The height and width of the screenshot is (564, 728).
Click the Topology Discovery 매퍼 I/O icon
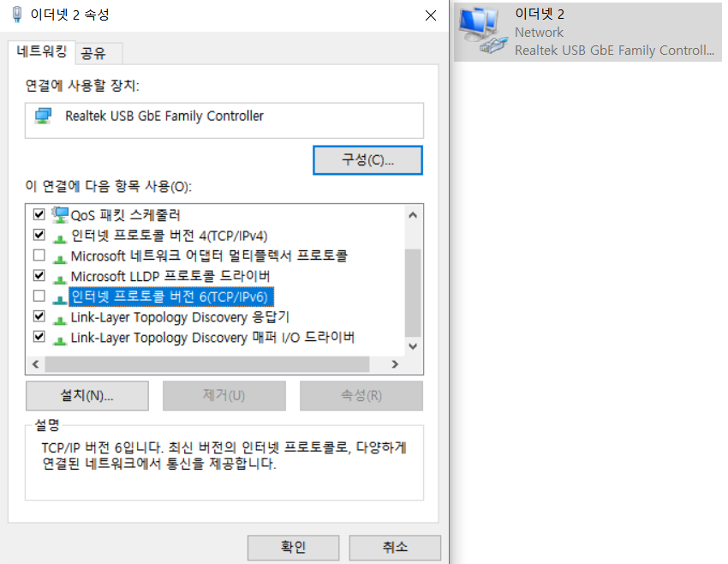59,340
